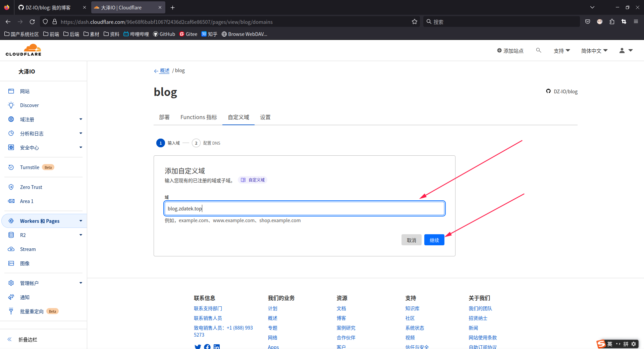Open the 简体中文 language dropdown
Viewport: 644px width, 349px height.
pos(594,50)
